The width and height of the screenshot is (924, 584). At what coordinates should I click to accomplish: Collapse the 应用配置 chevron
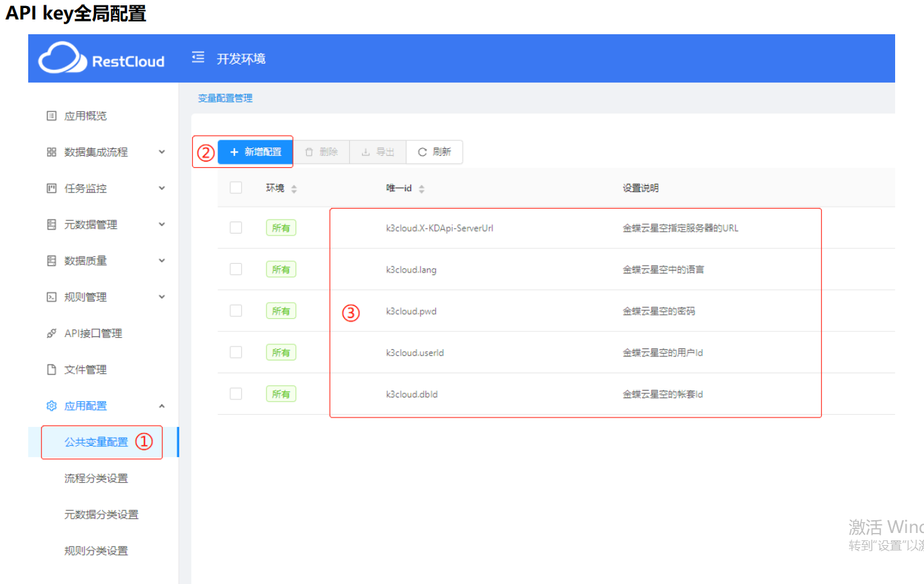click(x=162, y=406)
